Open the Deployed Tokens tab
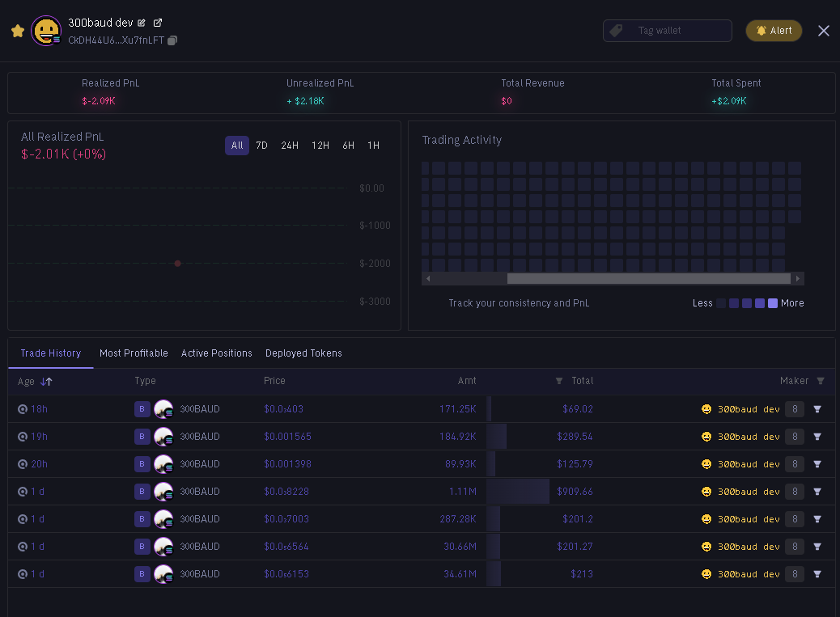Screen dimensions: 840x617 coord(303,353)
